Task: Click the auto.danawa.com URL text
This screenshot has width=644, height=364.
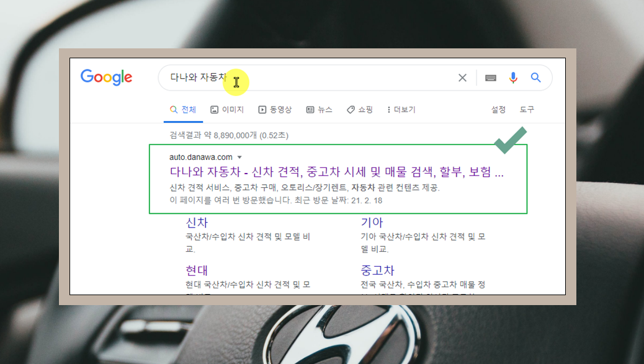Action: pos(201,157)
